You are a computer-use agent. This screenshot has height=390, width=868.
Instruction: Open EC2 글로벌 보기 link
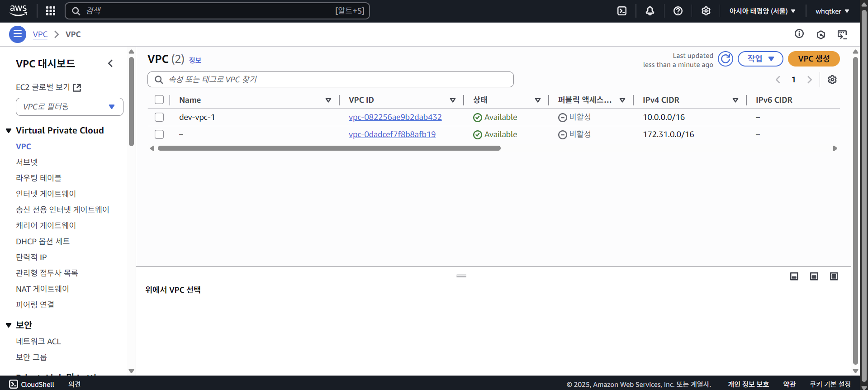click(x=43, y=87)
